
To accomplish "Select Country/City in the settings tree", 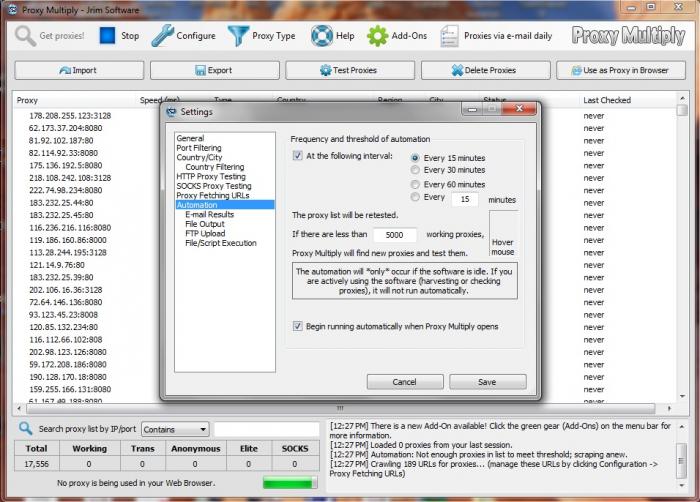I will pyautogui.click(x=199, y=157).
